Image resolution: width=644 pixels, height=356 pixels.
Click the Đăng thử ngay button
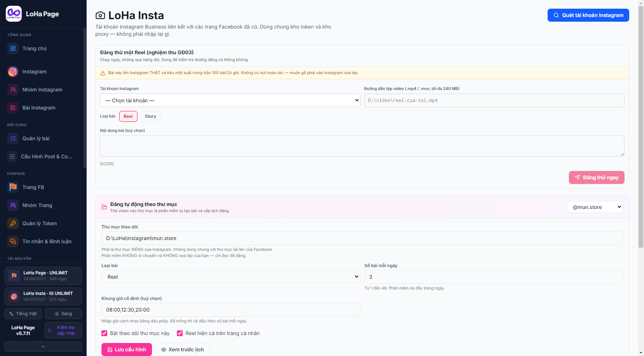[x=597, y=177]
